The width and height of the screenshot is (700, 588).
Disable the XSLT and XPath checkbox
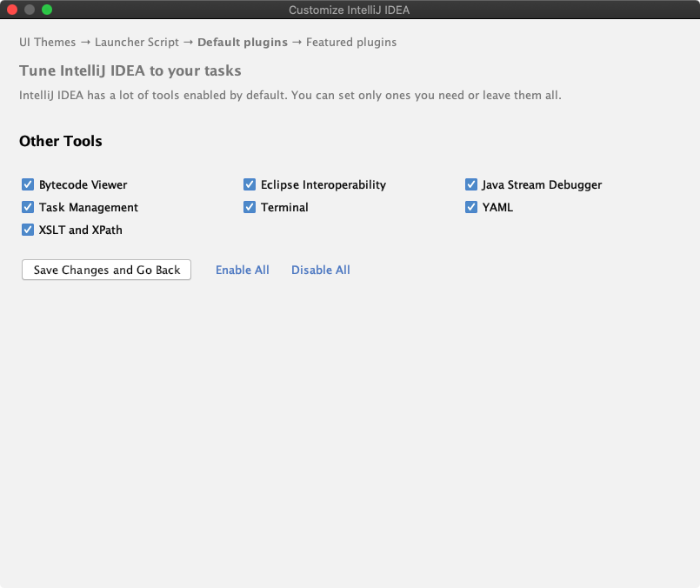(x=28, y=230)
